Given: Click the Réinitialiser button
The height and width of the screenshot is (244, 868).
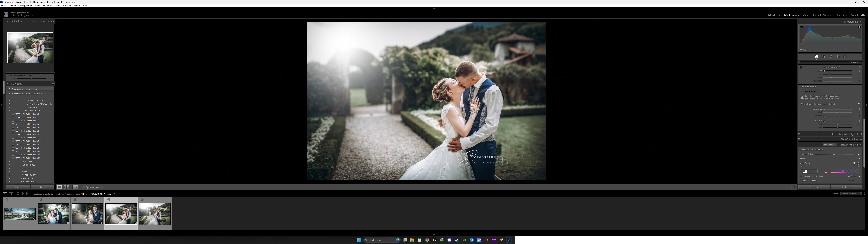Looking at the screenshot, I should 846,187.
